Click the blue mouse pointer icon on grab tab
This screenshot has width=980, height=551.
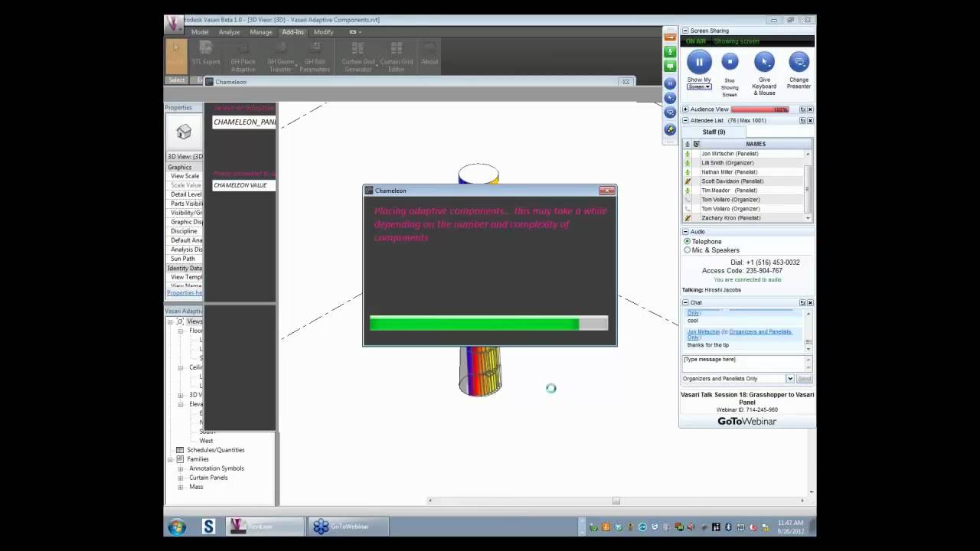coord(670,98)
